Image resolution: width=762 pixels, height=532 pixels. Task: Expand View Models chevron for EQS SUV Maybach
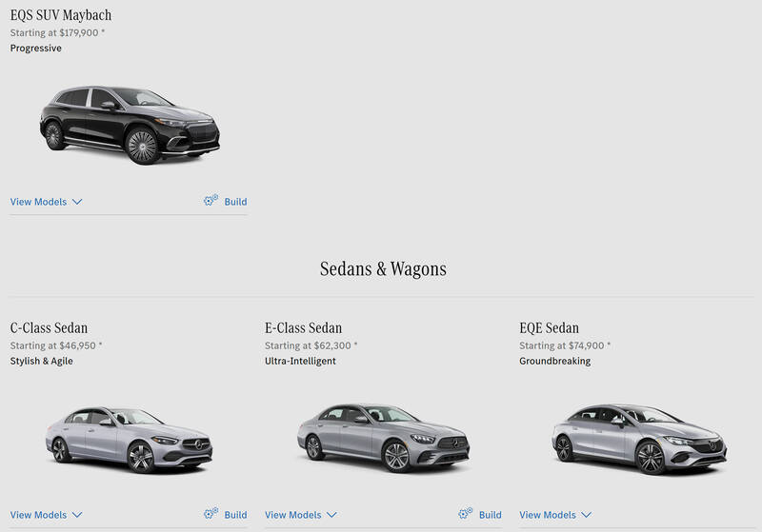(x=77, y=202)
